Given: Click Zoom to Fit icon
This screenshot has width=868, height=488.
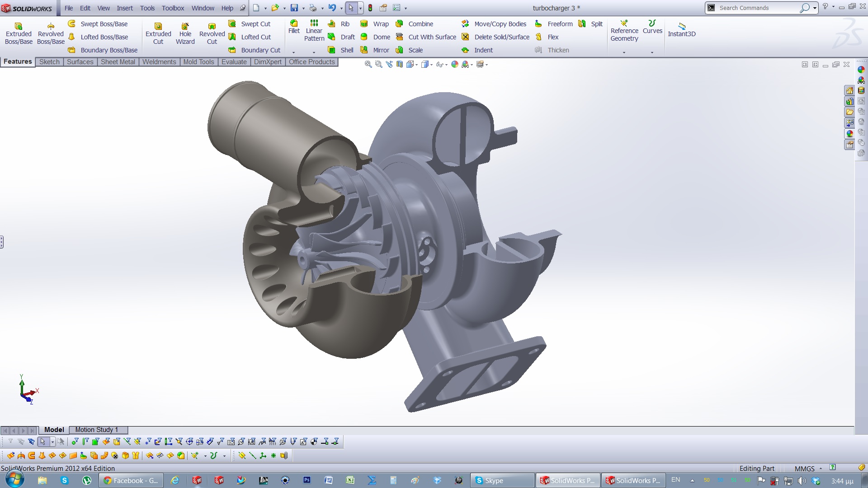Looking at the screenshot, I should [368, 65].
